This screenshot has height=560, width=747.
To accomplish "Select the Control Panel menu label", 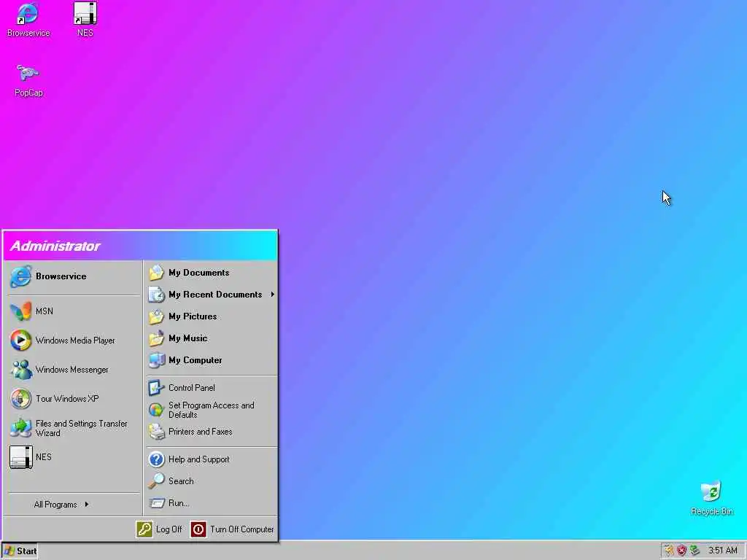I will (192, 388).
